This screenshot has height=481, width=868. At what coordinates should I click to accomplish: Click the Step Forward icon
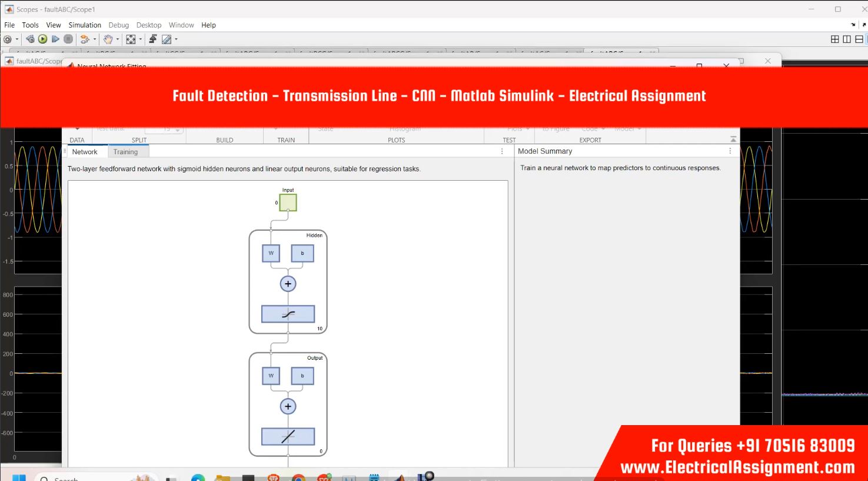tap(55, 39)
